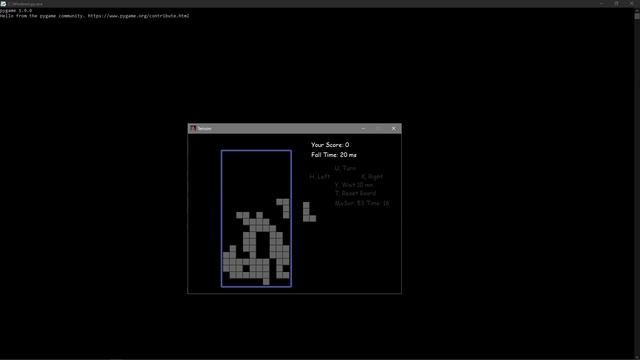This screenshot has height=360, width=640.
Task: Click the 'U, Turn' control hint
Action: pos(345,168)
